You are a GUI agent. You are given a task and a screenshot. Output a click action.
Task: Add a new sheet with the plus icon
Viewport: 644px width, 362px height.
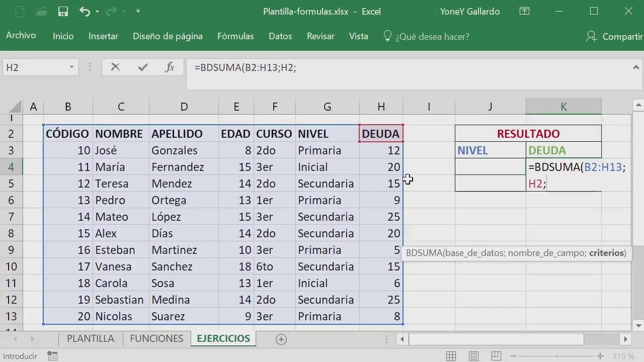[x=281, y=339]
